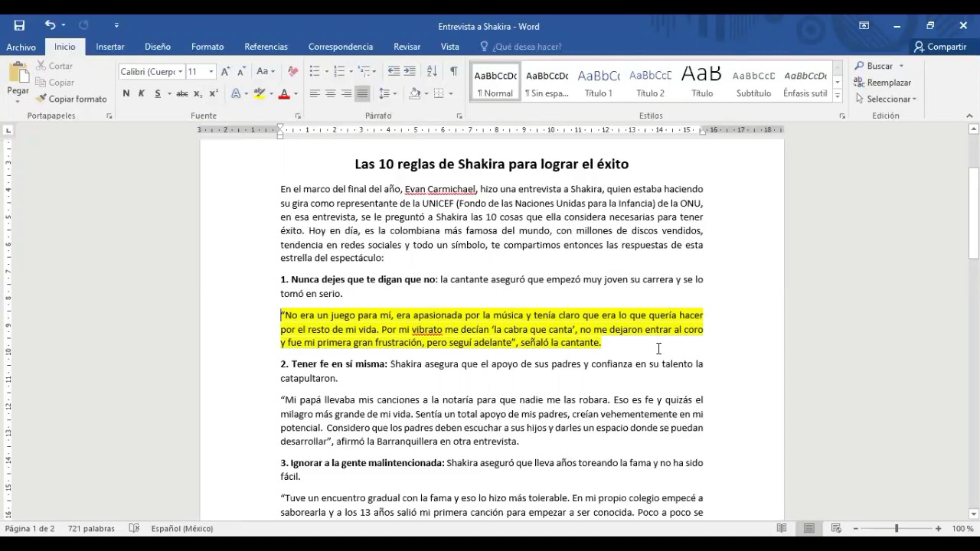980x551 pixels.
Task: Switch to the Diseño tab
Action: click(158, 47)
